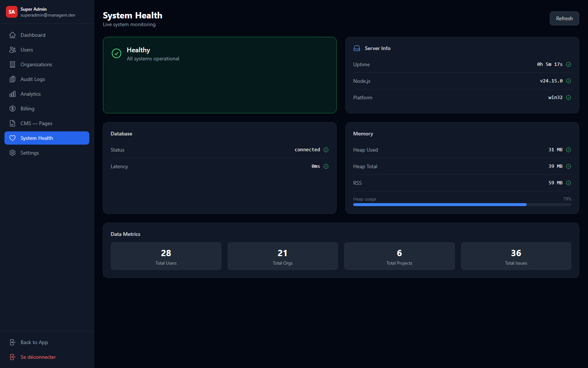The width and height of the screenshot is (588, 368).
Task: Click the Live system monitoring subtitle
Action: [129, 24]
